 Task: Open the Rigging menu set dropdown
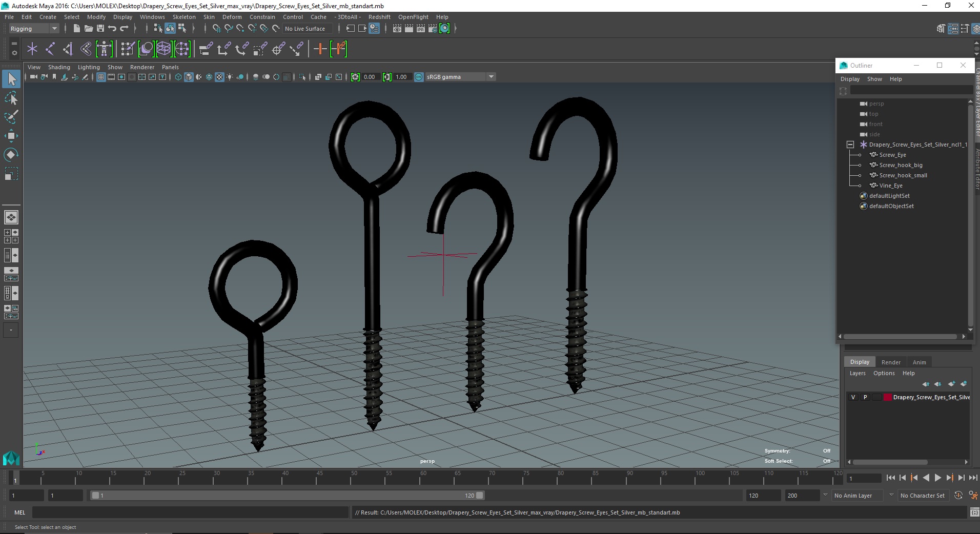34,29
